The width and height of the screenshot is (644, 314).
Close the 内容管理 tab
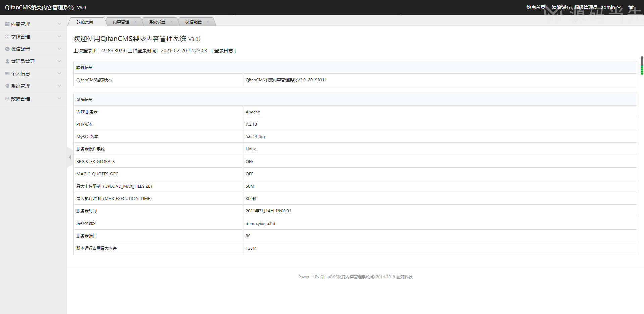pyautogui.click(x=135, y=22)
